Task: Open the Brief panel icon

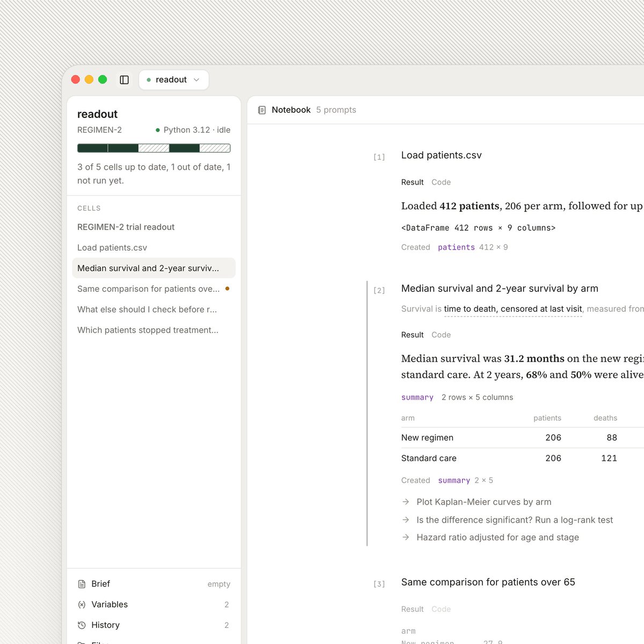Action: (x=82, y=584)
